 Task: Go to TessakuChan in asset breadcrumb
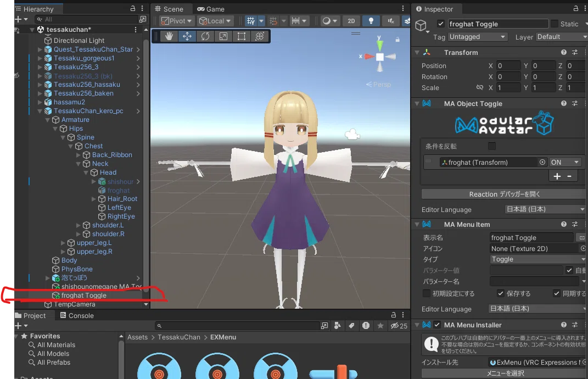[x=179, y=337]
